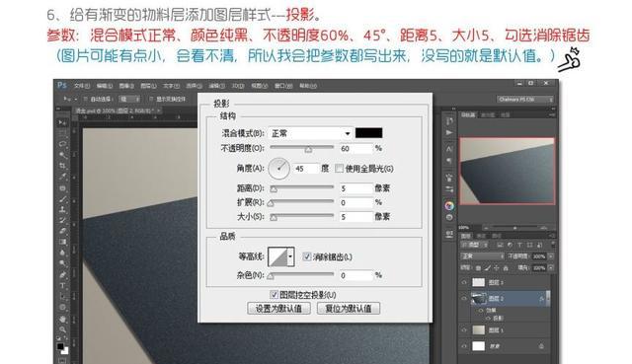This screenshot has width=632, height=364.
Task: Select the Crop tool
Action: pos(62,166)
